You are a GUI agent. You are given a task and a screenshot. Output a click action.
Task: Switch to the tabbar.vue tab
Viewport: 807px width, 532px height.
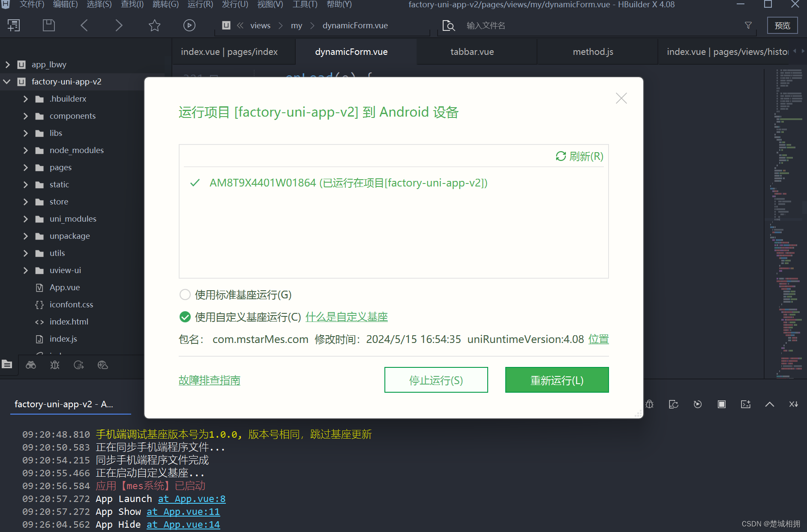point(471,51)
